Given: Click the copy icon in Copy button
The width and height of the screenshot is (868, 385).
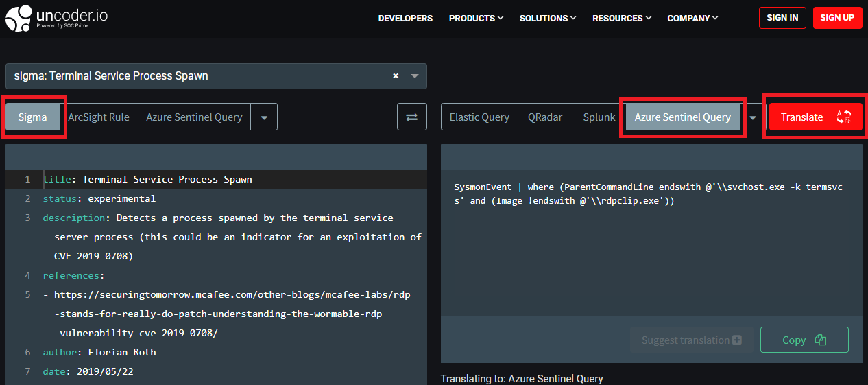Looking at the screenshot, I should click(821, 340).
